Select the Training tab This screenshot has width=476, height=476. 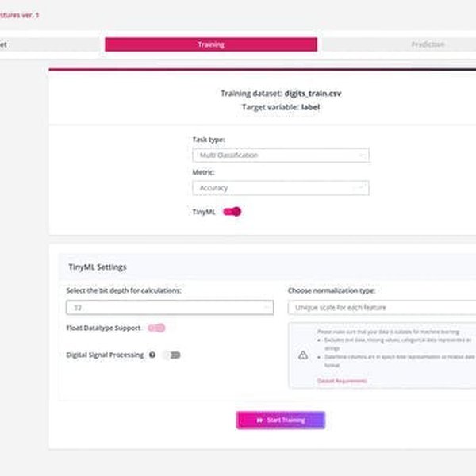[211, 44]
